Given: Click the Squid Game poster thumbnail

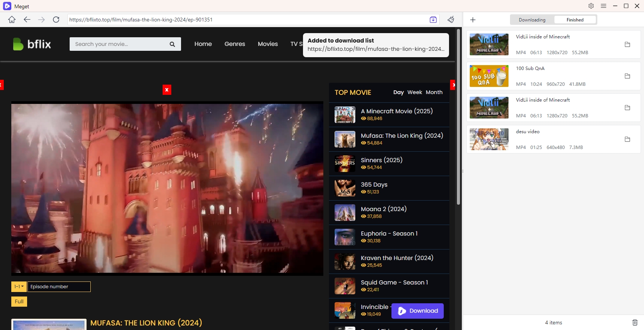Looking at the screenshot, I should (345, 286).
